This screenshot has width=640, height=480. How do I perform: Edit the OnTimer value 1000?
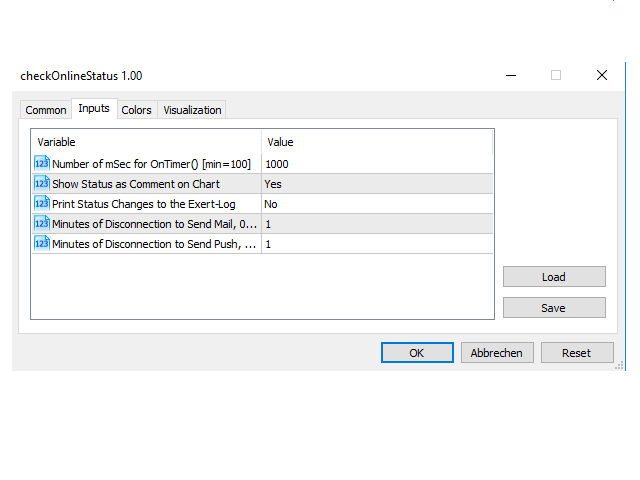377,164
